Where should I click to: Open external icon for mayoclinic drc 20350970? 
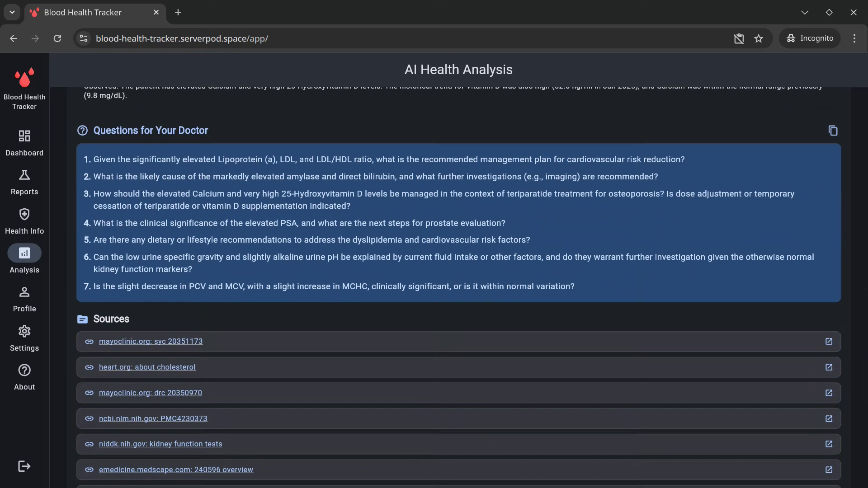click(829, 393)
